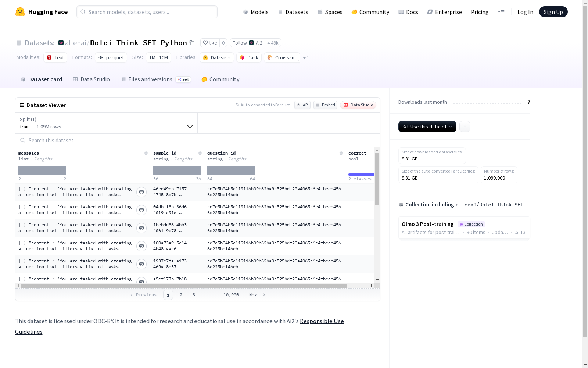
Task: Select the parquet format tag
Action: pos(111,57)
